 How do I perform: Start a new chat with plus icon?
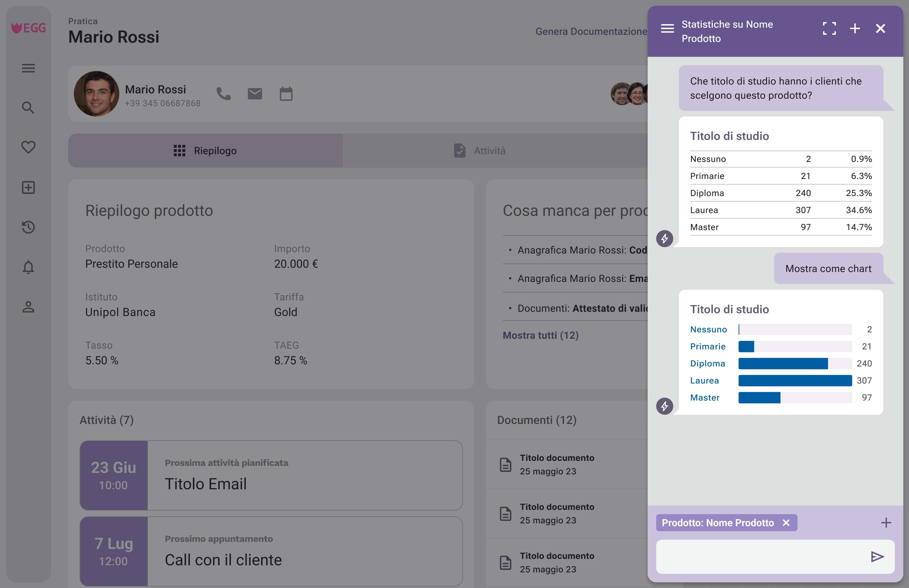click(855, 29)
